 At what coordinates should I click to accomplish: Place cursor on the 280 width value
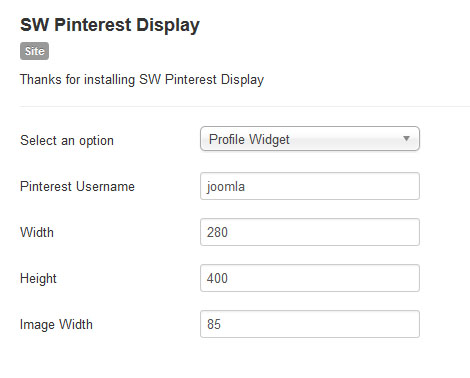[217, 232]
